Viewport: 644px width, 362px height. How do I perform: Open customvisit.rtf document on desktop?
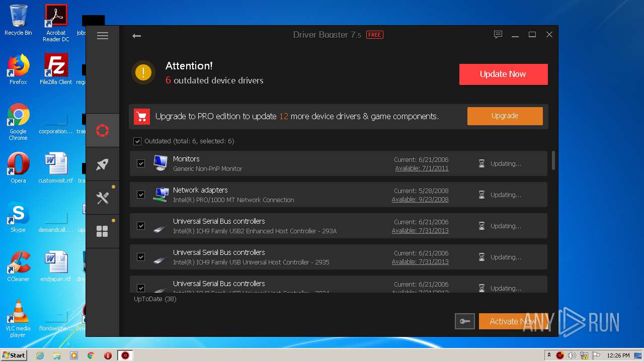click(56, 168)
